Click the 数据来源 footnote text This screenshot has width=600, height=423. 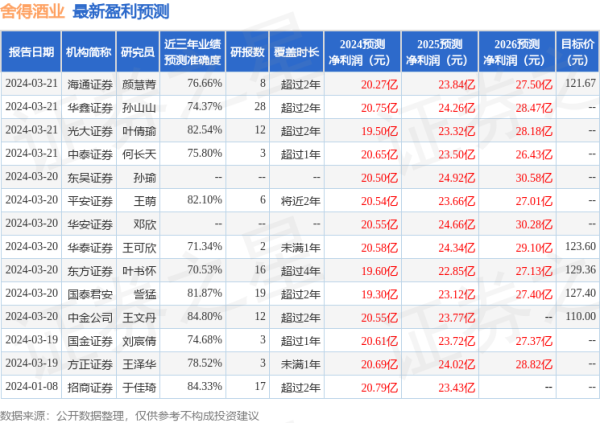(129, 416)
